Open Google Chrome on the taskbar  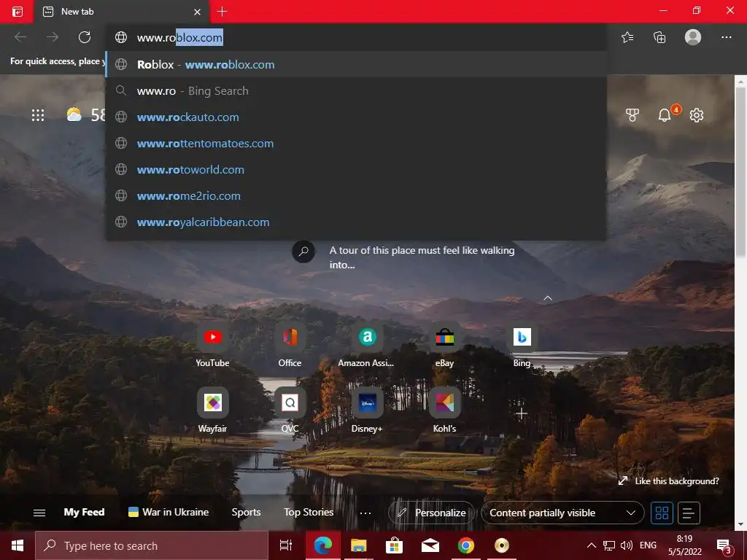pyautogui.click(x=466, y=545)
